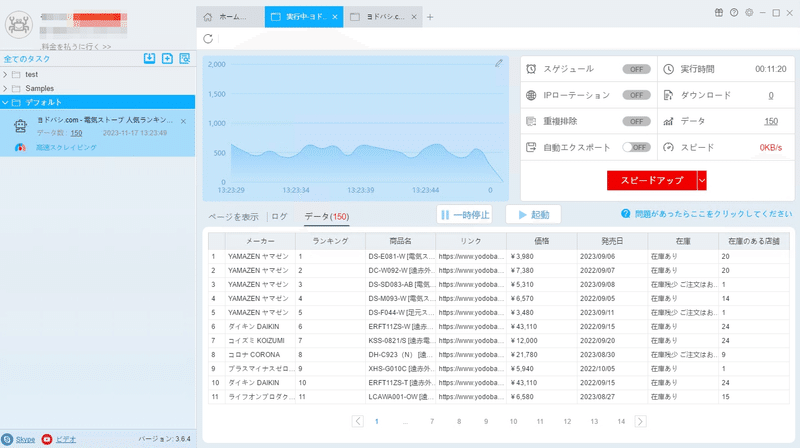Close the running 実行中 tab
Screen dimensions: 800x448
click(335, 17)
